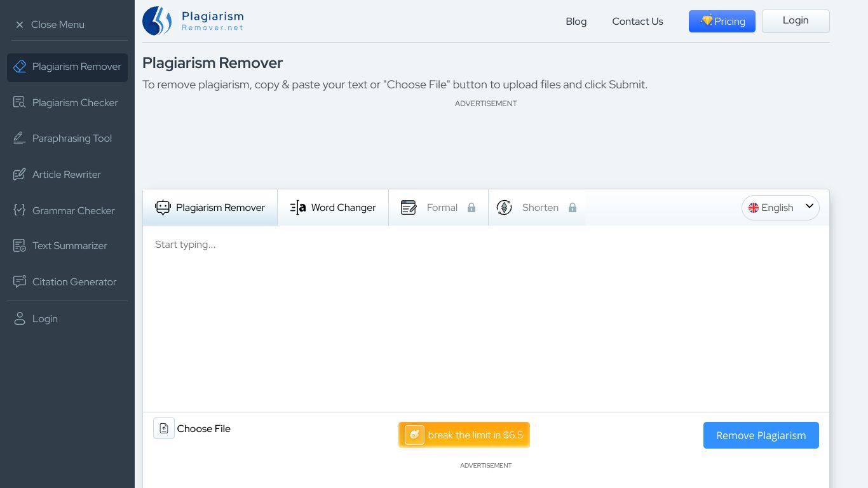Click the Plagiarism Checker sidebar icon

coord(20,102)
